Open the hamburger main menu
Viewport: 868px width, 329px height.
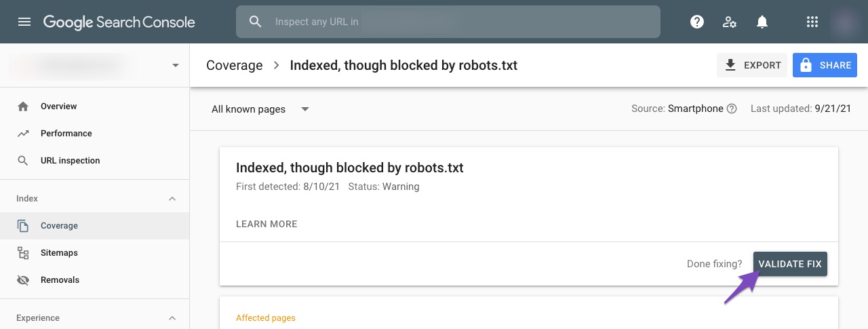[24, 22]
